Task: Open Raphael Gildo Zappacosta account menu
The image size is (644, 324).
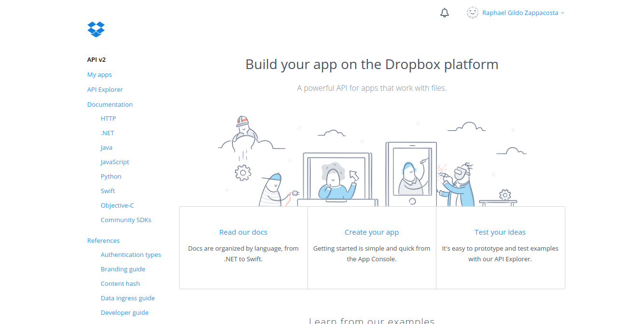Action: click(x=520, y=13)
